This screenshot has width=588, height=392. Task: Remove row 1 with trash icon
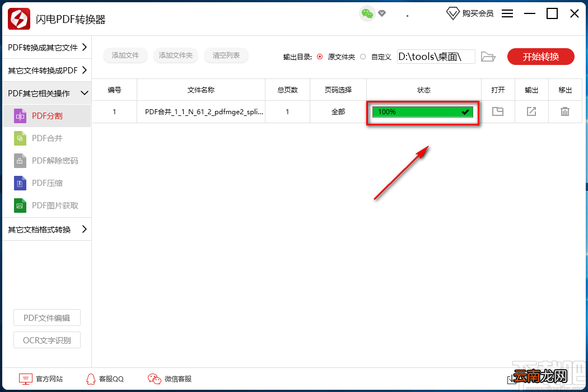point(564,111)
